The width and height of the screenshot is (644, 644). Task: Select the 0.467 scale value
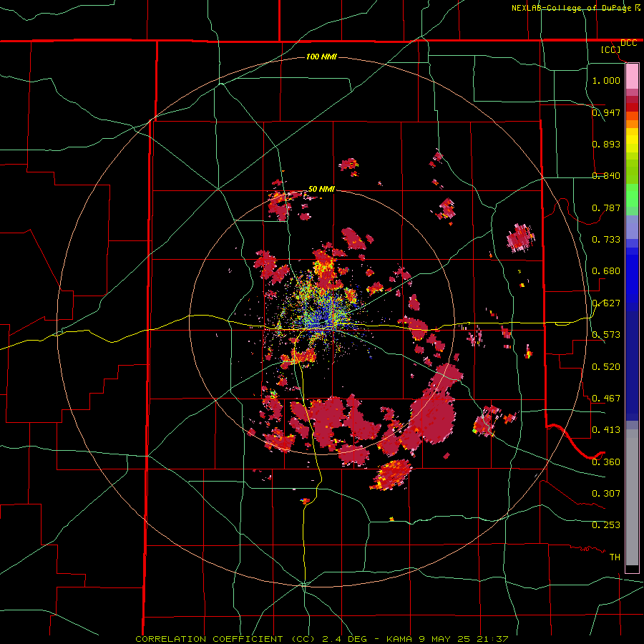tap(606, 399)
